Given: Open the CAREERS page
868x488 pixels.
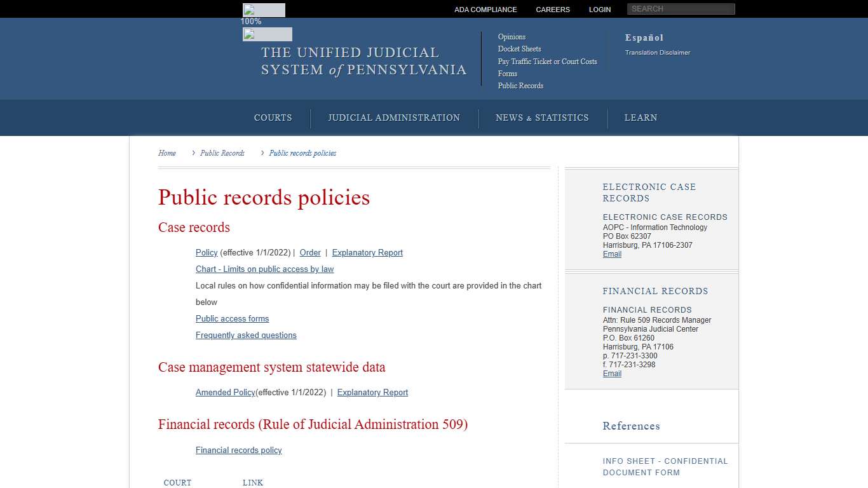Looking at the screenshot, I should (552, 10).
